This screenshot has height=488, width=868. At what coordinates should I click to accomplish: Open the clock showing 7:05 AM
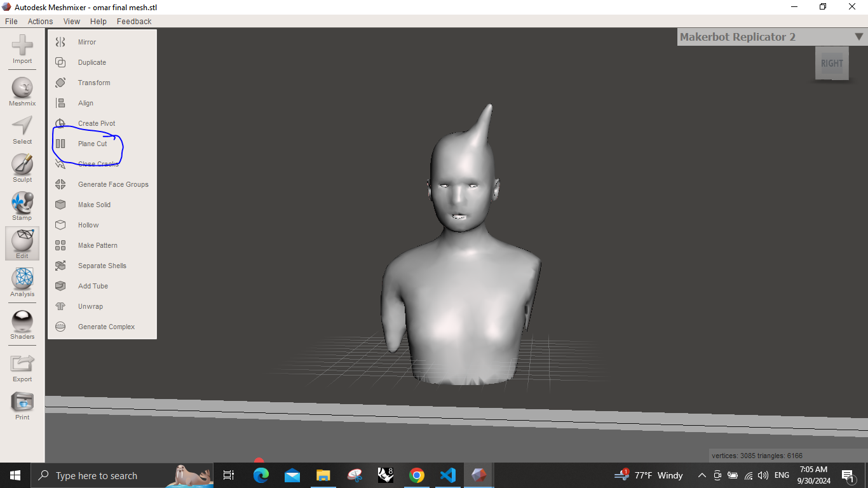point(813,475)
